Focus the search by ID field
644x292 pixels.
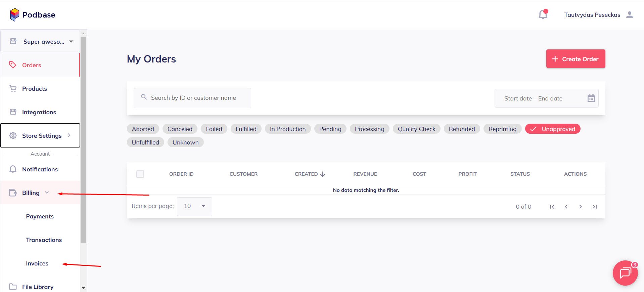pyautogui.click(x=193, y=98)
